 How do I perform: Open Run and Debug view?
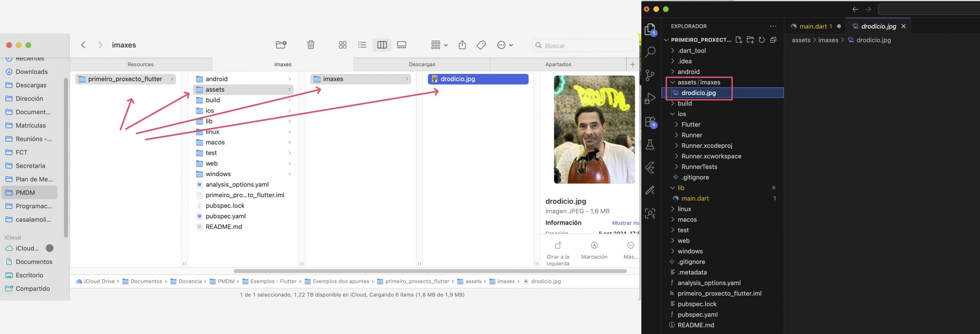click(650, 98)
